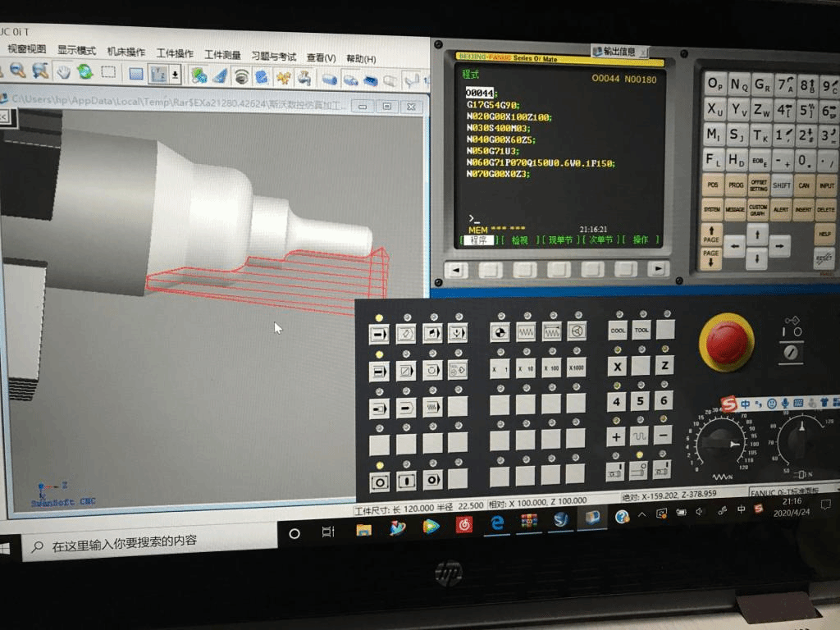The width and height of the screenshot is (840, 630).
Task: Click the plus direction jog button
Action: [616, 437]
